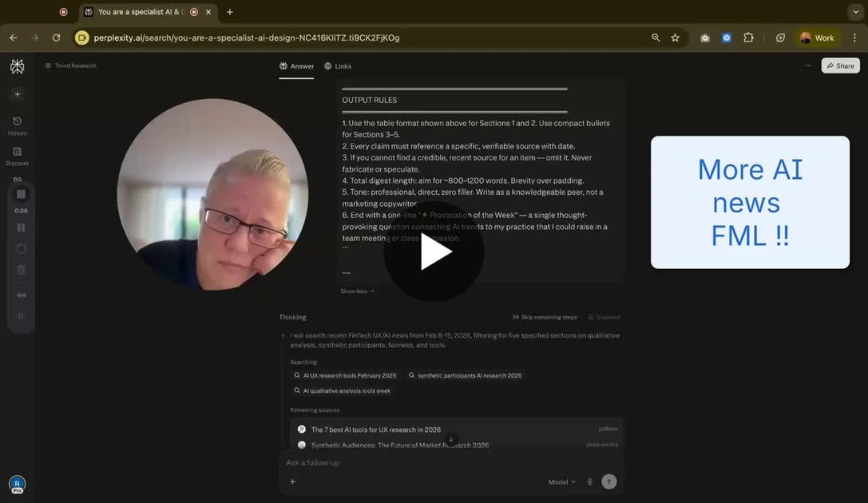Open the tab search chevron dropdown
Screen dimensions: 868x503
click(x=855, y=12)
